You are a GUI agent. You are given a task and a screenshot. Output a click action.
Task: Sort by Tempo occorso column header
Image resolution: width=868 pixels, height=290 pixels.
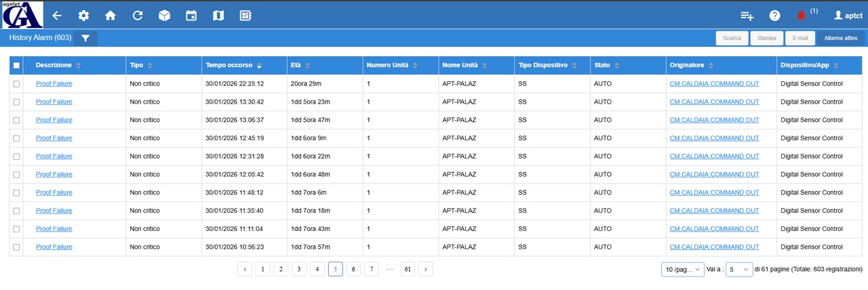pos(229,66)
